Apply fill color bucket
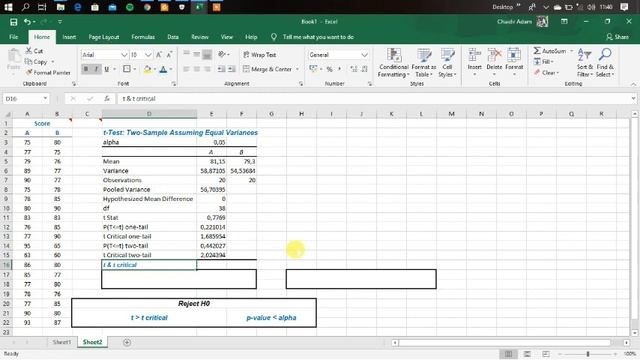This screenshot has width=640, height=360. click(147, 69)
